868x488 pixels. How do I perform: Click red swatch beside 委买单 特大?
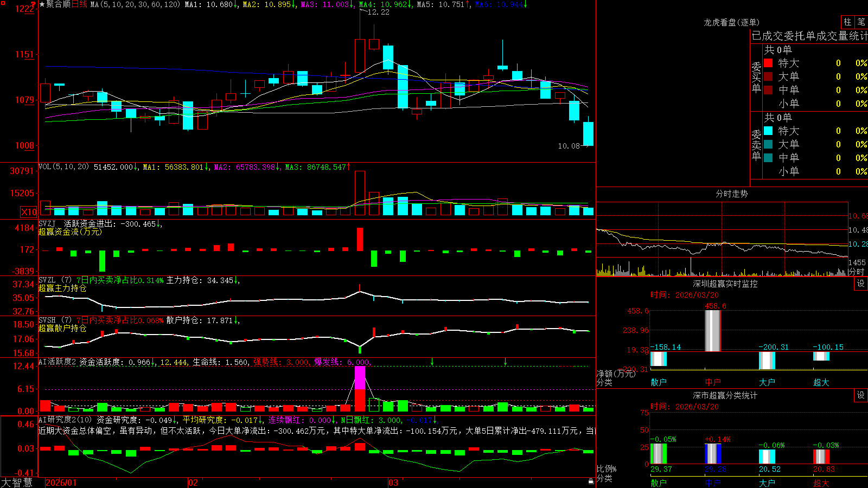pos(768,63)
